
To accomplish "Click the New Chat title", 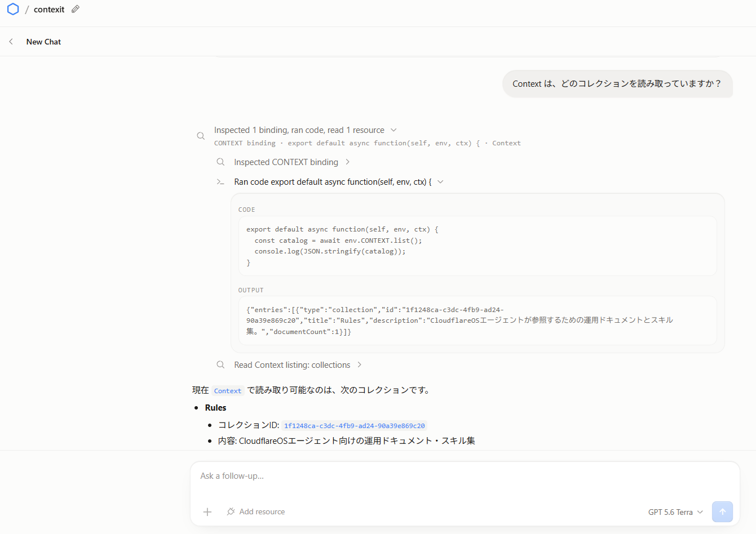I will [43, 42].
